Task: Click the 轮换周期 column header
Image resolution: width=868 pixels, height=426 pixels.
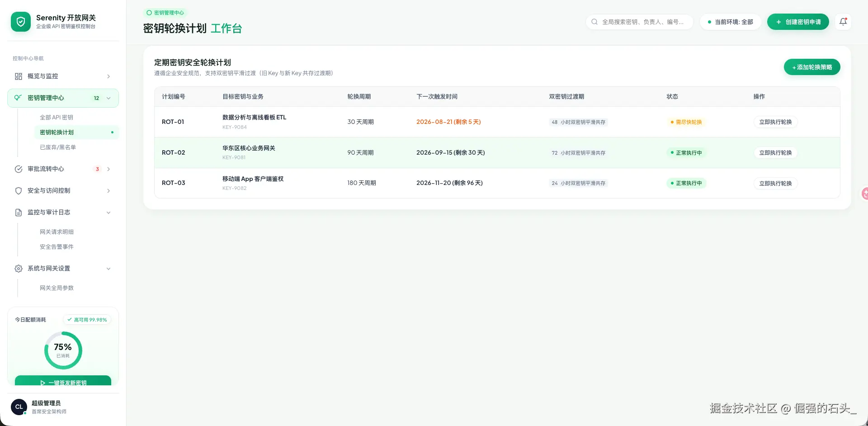Action: point(359,97)
